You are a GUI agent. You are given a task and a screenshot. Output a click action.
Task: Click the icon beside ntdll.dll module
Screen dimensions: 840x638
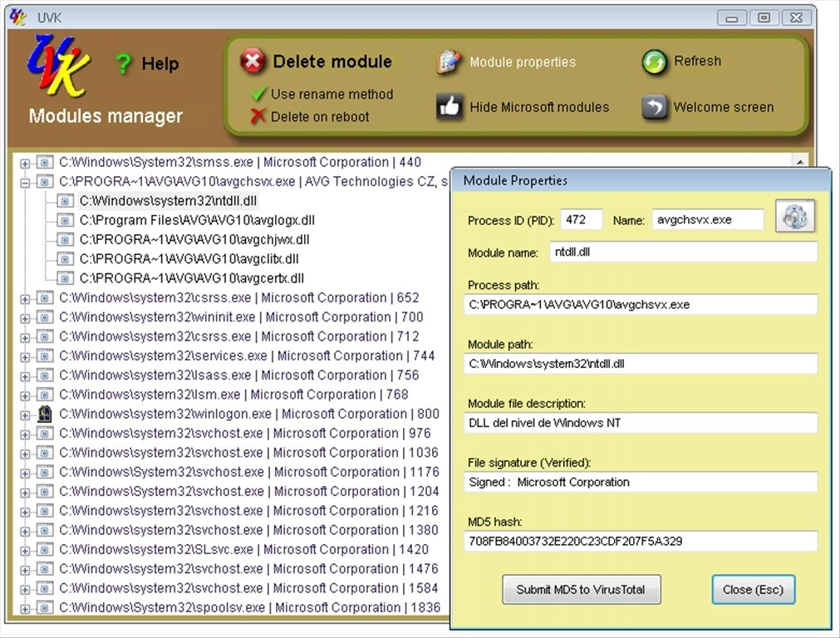pyautogui.click(x=66, y=201)
